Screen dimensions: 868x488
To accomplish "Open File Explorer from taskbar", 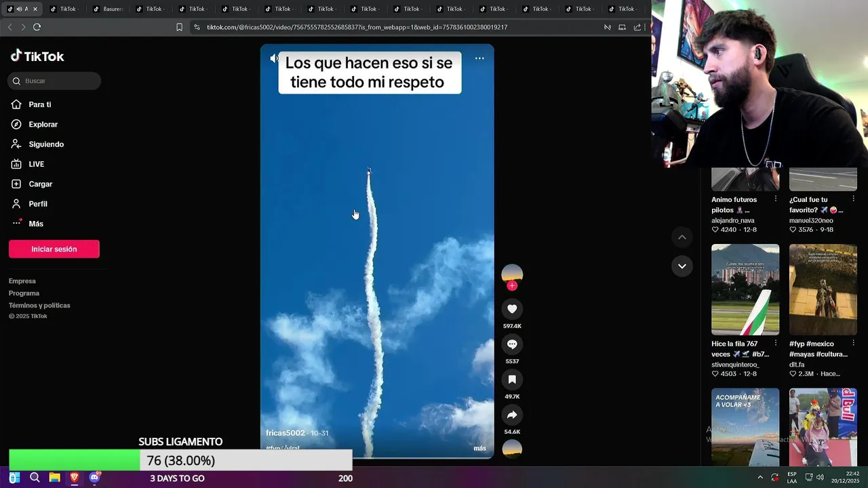I will (54, 478).
